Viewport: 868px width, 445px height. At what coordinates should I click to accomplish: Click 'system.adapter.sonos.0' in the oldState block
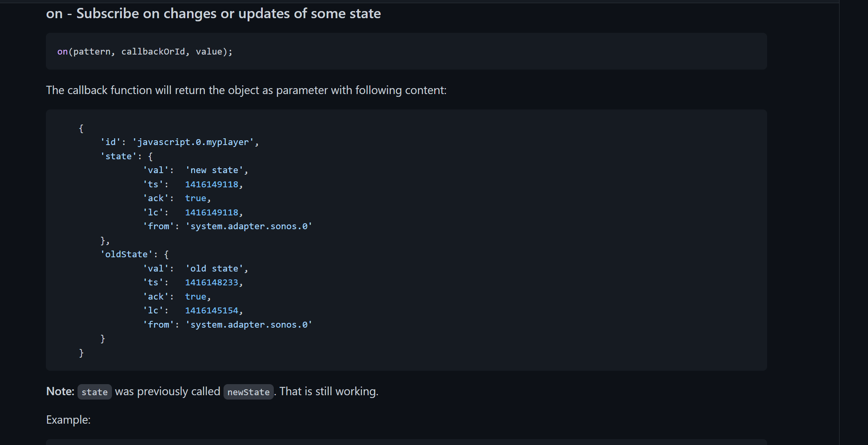249,325
